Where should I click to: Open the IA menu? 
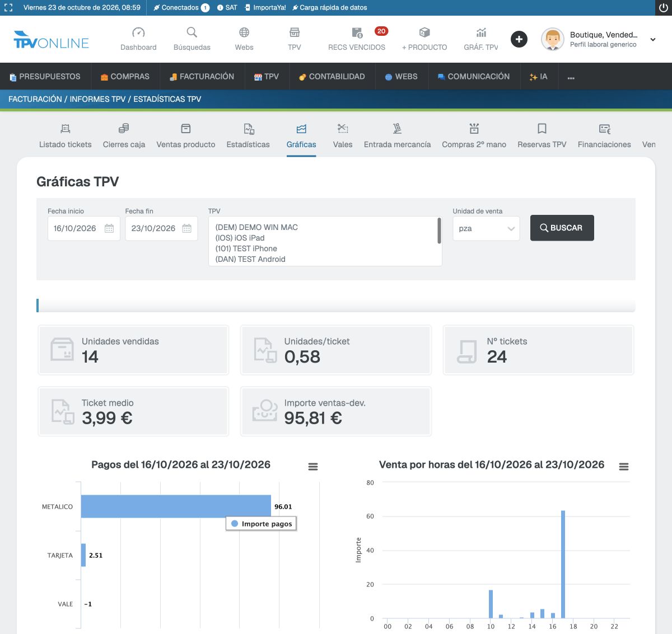(x=538, y=77)
